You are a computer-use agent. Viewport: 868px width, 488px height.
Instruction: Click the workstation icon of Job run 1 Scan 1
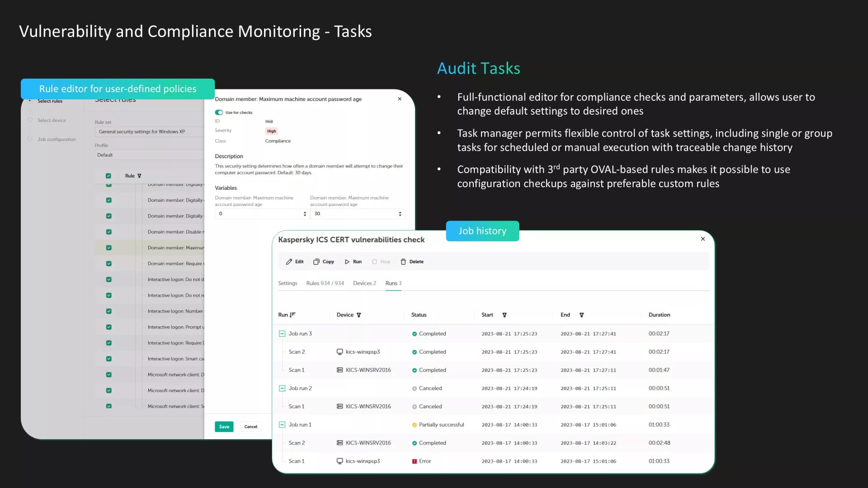[x=340, y=461]
